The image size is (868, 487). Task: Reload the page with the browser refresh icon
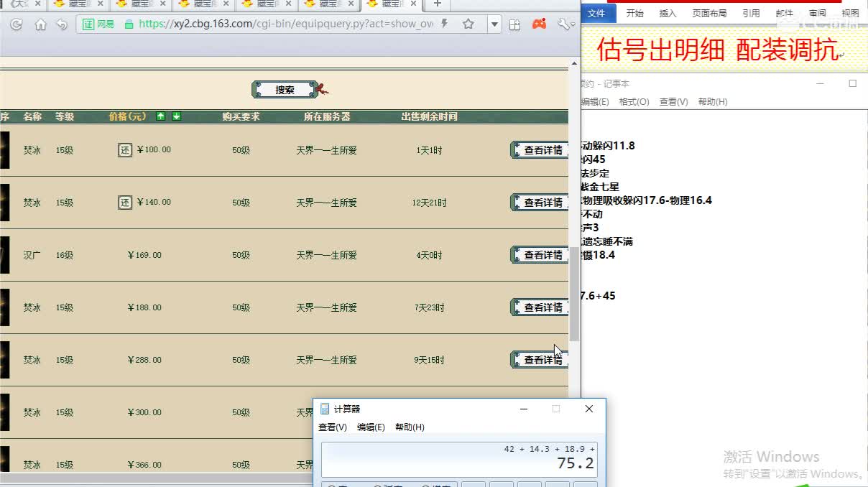16,24
